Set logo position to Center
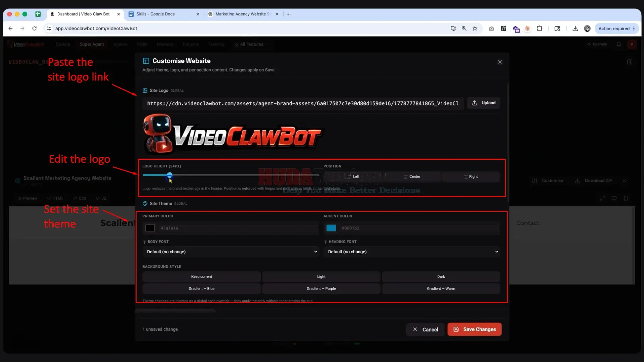The width and height of the screenshot is (644, 362). [412, 177]
